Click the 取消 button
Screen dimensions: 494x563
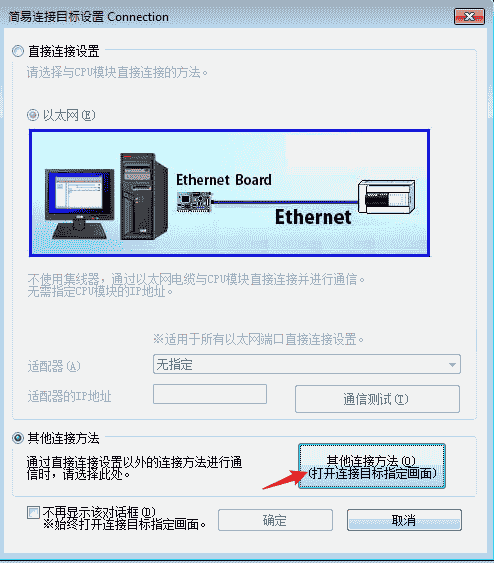(x=404, y=520)
